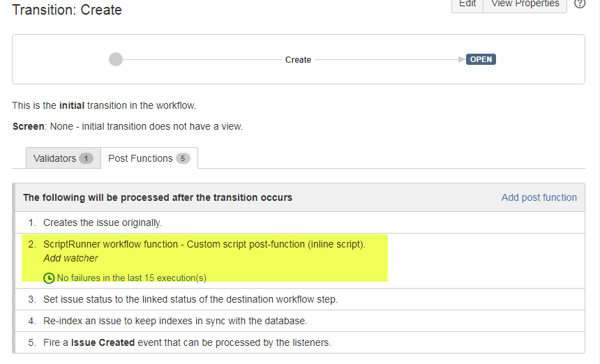The width and height of the screenshot is (600, 364).
Task: Select the ScriptRunner workflow function post-function row
Action: coord(204,244)
